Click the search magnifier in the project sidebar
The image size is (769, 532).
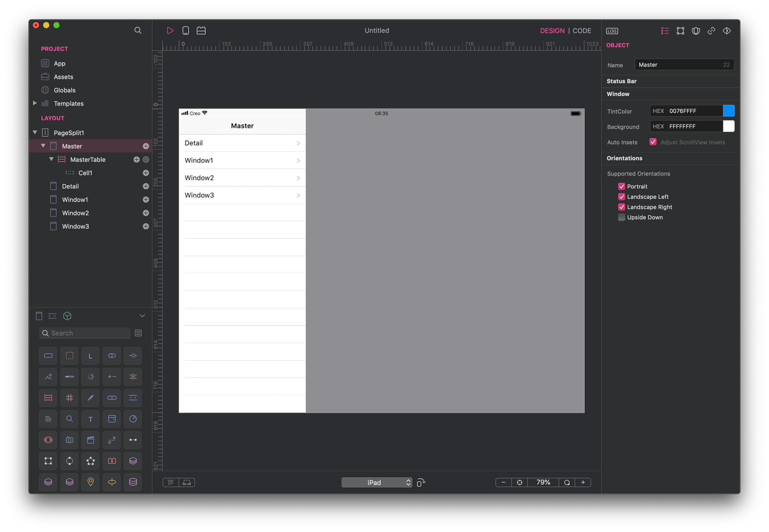[138, 30]
